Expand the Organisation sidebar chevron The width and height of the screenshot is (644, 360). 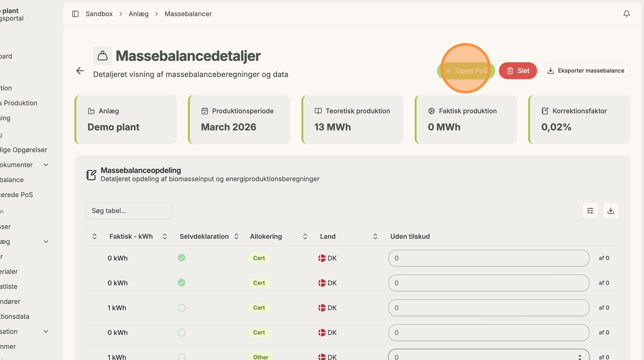click(46, 331)
